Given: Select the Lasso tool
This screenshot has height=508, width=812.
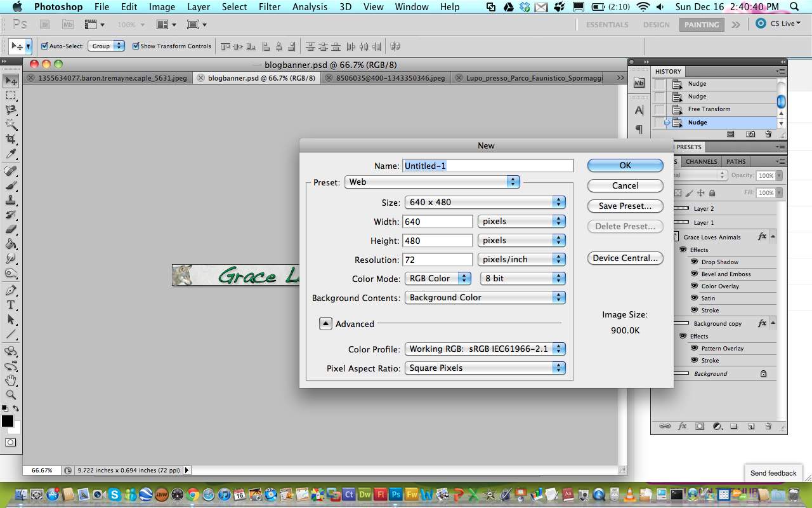Looking at the screenshot, I should tap(11, 110).
